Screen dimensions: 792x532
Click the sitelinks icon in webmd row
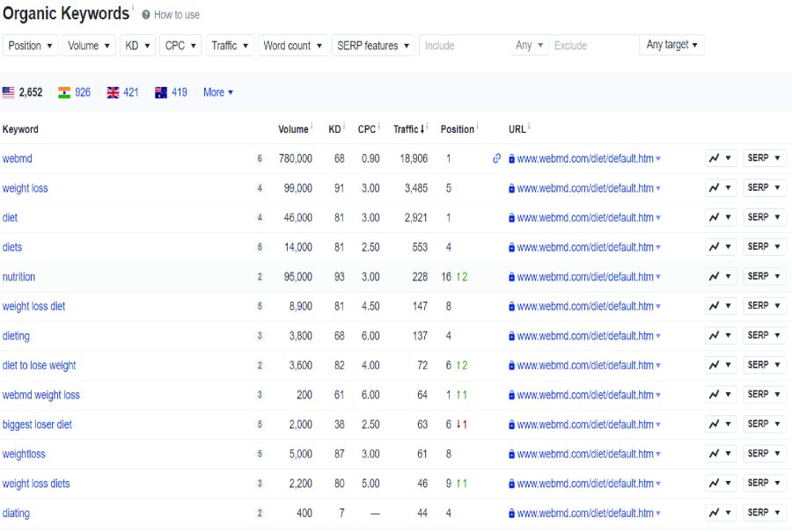pos(496,158)
